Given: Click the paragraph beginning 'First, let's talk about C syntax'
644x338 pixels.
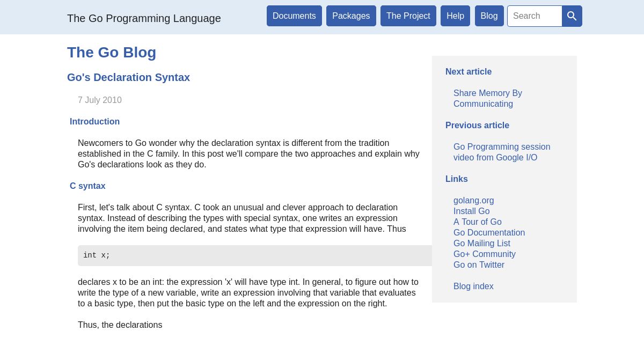Looking at the screenshot, I should click(x=242, y=218).
